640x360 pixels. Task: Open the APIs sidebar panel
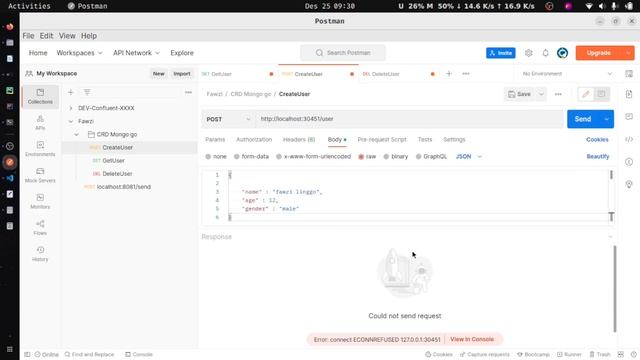pyautogui.click(x=40, y=122)
